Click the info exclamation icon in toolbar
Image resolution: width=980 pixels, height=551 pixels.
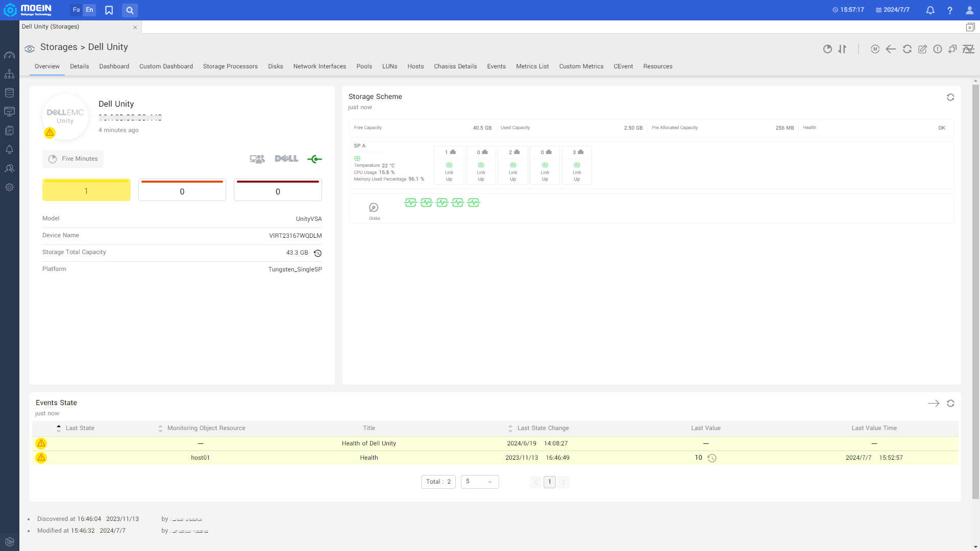[938, 49]
